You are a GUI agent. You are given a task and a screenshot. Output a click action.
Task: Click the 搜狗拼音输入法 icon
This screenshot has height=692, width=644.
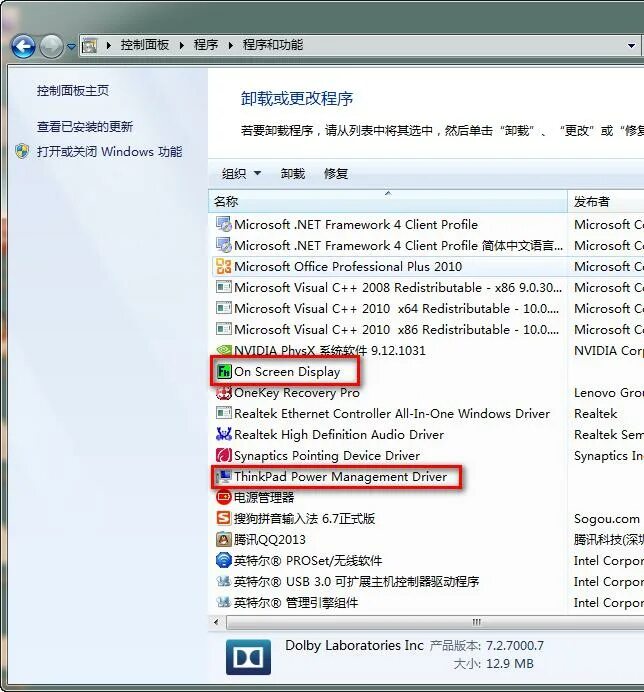[224, 519]
